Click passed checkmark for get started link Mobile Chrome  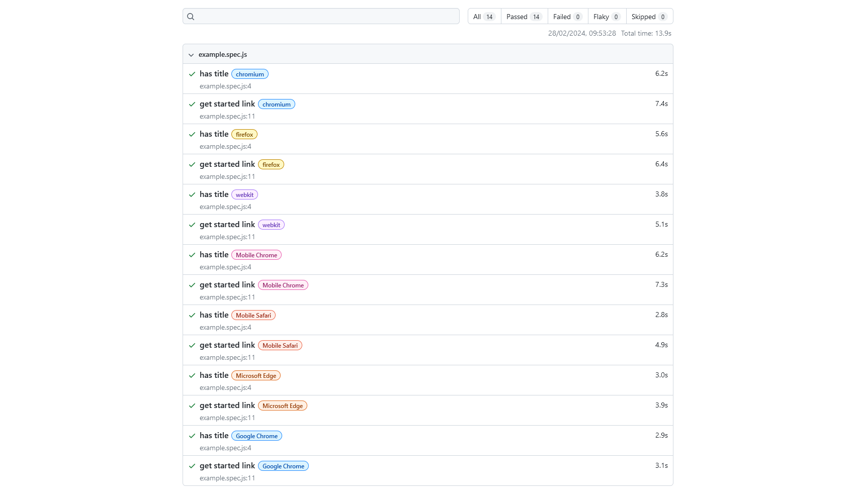pyautogui.click(x=192, y=285)
